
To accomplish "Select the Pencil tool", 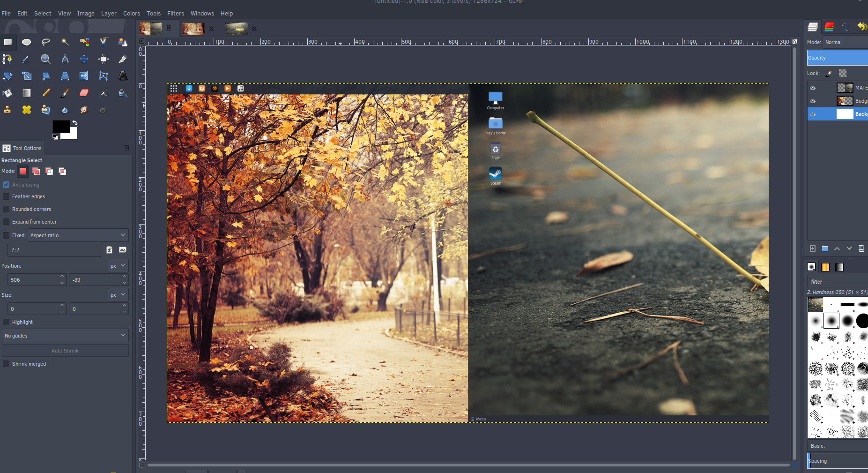I will 46,93.
